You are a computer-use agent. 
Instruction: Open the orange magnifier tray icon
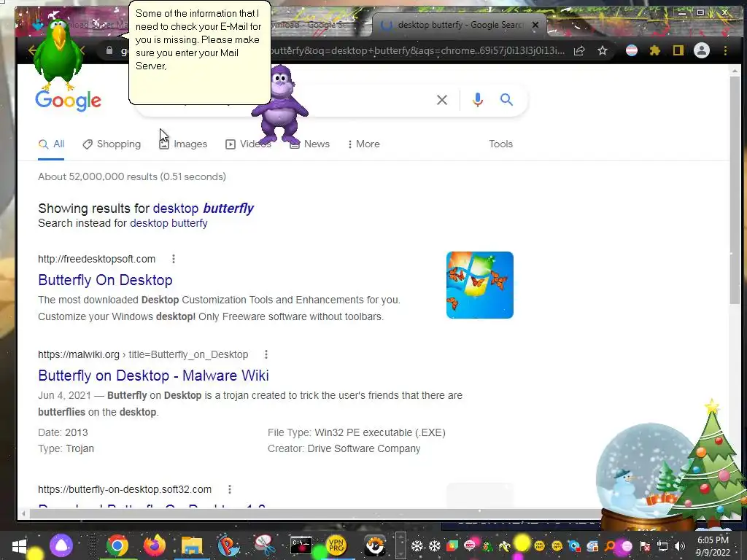point(610,545)
